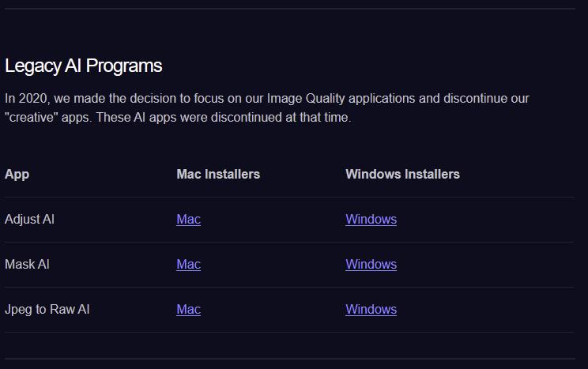Select the Windows link for Jpeg to Raw AI
The width and height of the screenshot is (588, 369).
371,310
